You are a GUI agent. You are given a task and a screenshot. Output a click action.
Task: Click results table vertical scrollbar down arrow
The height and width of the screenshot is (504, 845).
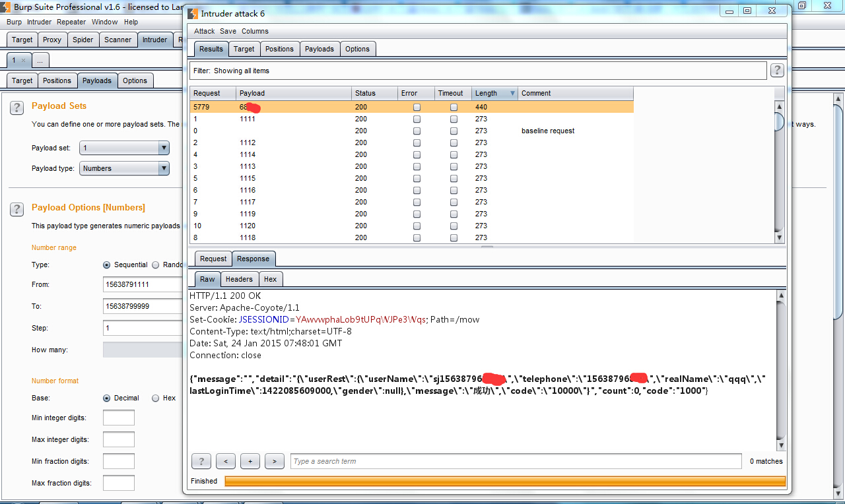[x=780, y=237]
